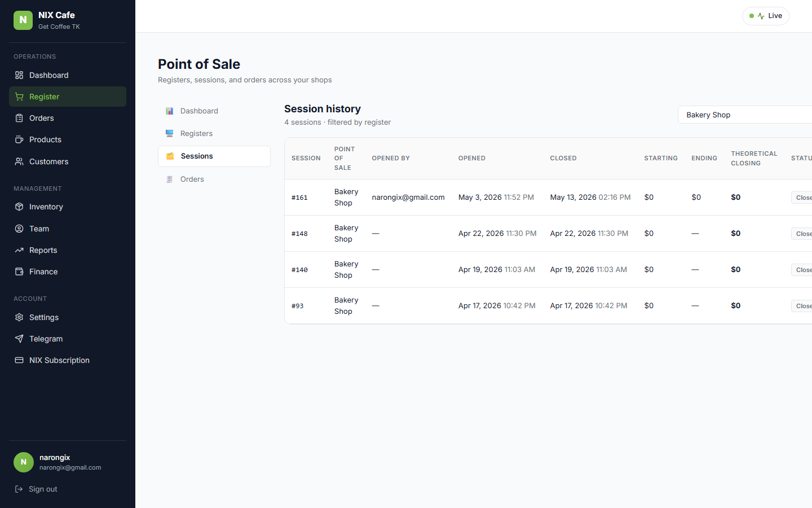Open Team under Management
The image size is (812, 508).
68,229
